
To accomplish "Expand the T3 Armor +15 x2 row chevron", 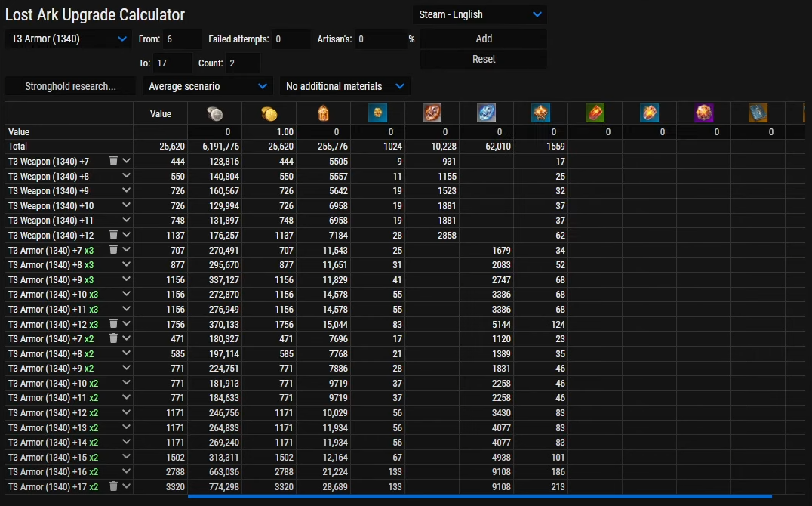I will [126, 457].
